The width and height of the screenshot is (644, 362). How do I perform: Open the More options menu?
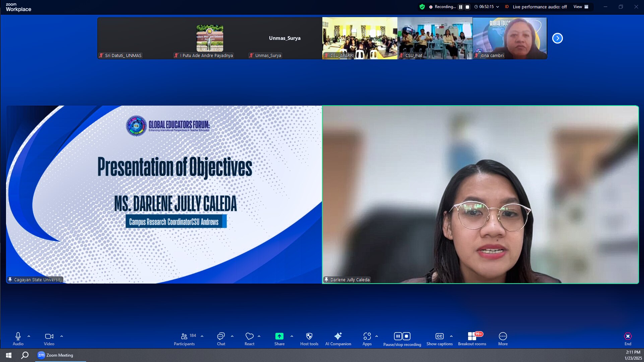503,339
